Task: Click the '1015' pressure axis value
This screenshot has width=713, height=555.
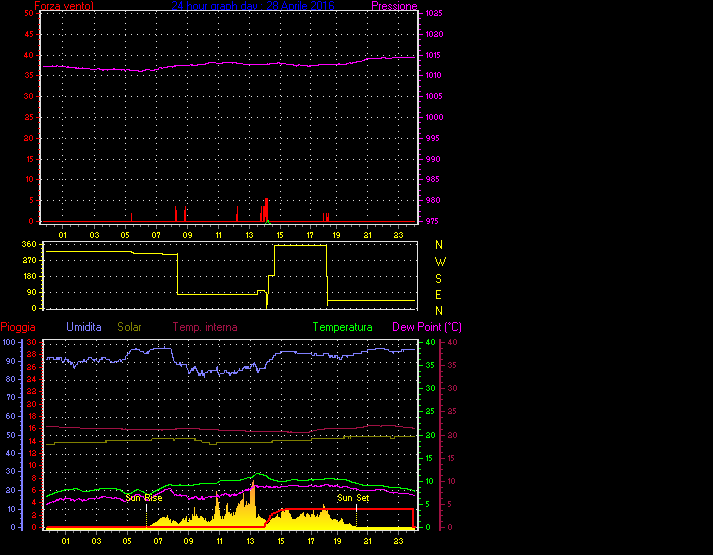Action: pos(434,55)
